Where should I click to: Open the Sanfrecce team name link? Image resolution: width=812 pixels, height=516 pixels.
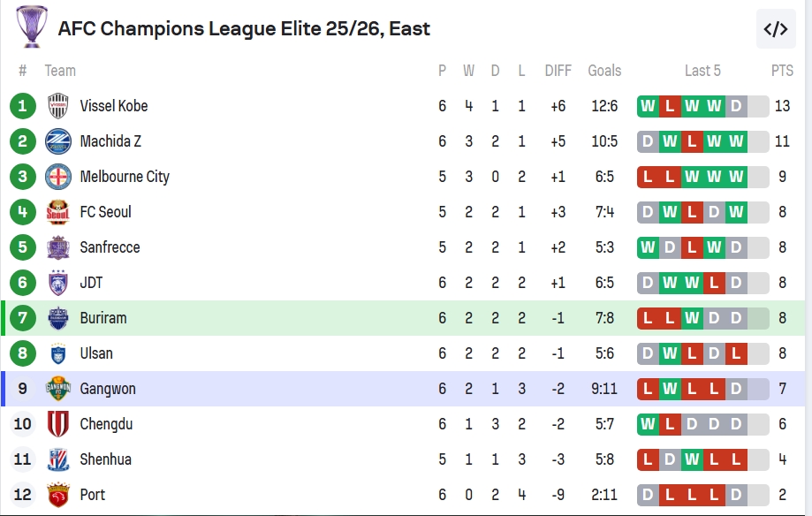[x=110, y=247]
